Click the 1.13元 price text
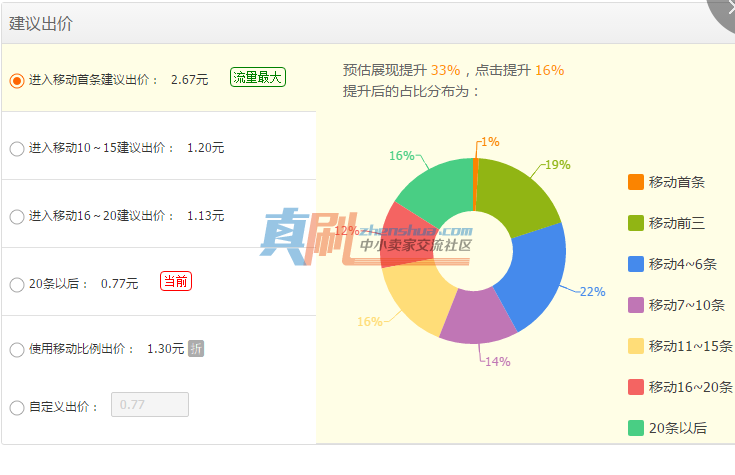The width and height of the screenshot is (735, 475). (205, 216)
